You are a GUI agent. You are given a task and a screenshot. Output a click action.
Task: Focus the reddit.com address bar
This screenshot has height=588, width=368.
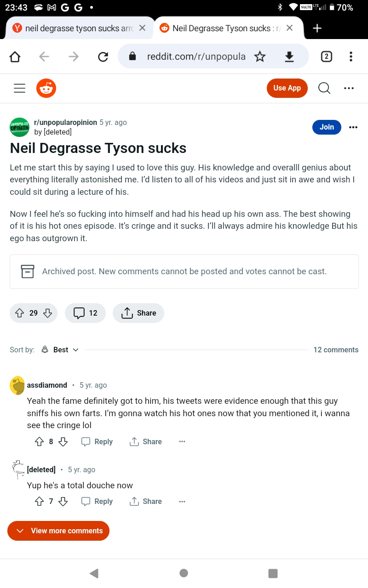coord(195,57)
